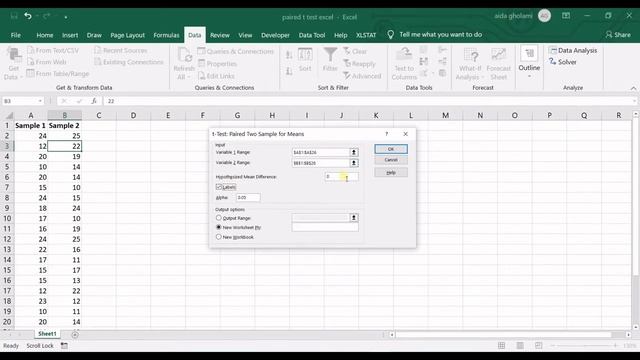This screenshot has height=360, width=640.
Task: Click Recent Sources
Action: 121,50
